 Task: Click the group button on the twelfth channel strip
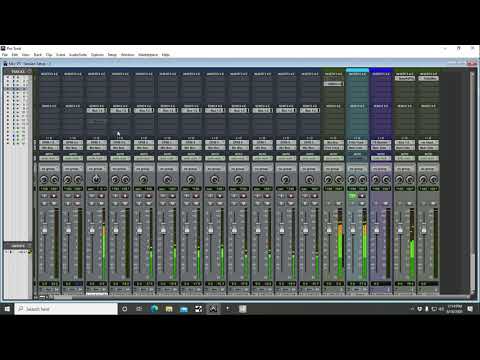(x=310, y=169)
